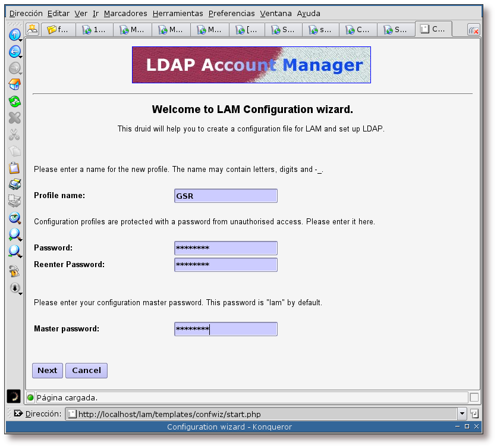
Task: Click the Paste clipboard icon
Action: 14,168
